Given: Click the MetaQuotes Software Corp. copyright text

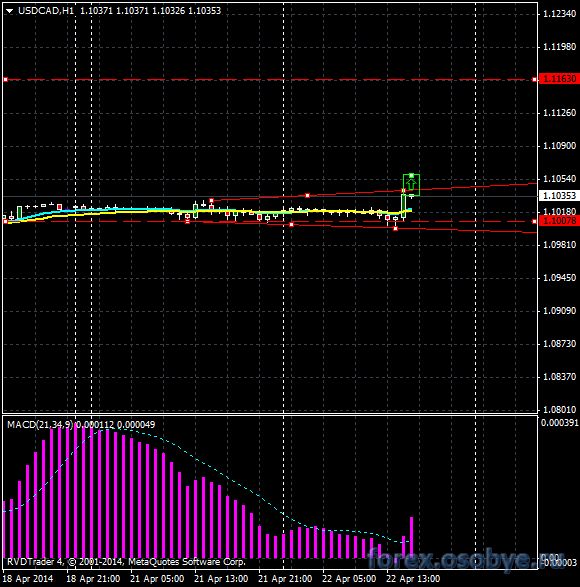Looking at the screenshot, I should click(187, 562).
